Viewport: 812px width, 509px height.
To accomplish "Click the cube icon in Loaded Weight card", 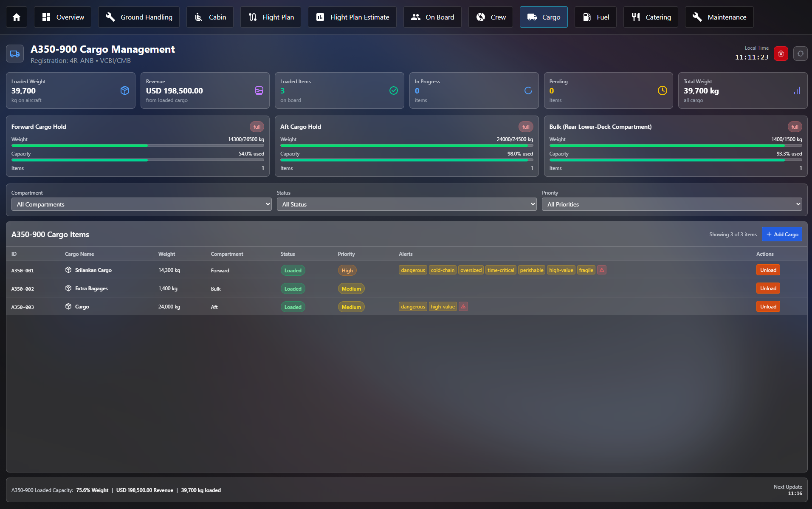I will pyautogui.click(x=124, y=90).
